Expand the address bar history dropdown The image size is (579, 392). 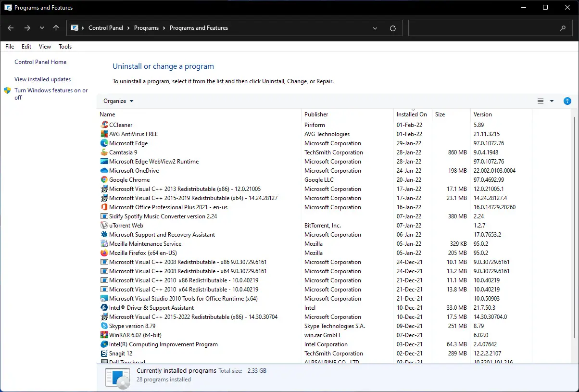pos(375,28)
